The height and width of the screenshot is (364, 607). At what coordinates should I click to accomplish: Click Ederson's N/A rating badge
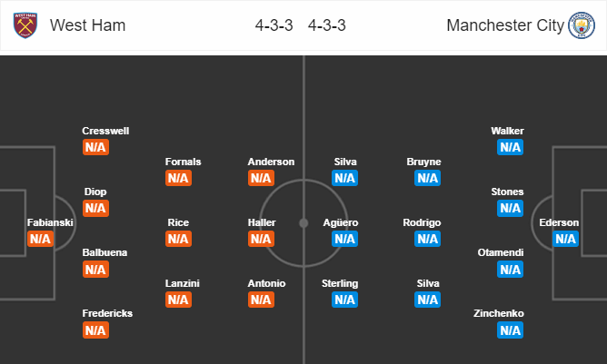pyautogui.click(x=565, y=240)
